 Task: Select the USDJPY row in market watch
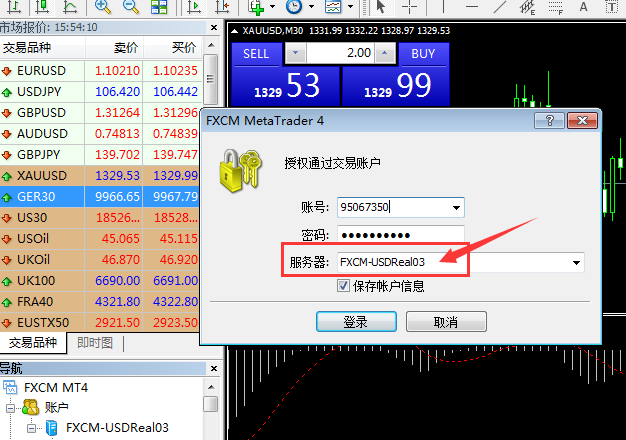point(100,92)
